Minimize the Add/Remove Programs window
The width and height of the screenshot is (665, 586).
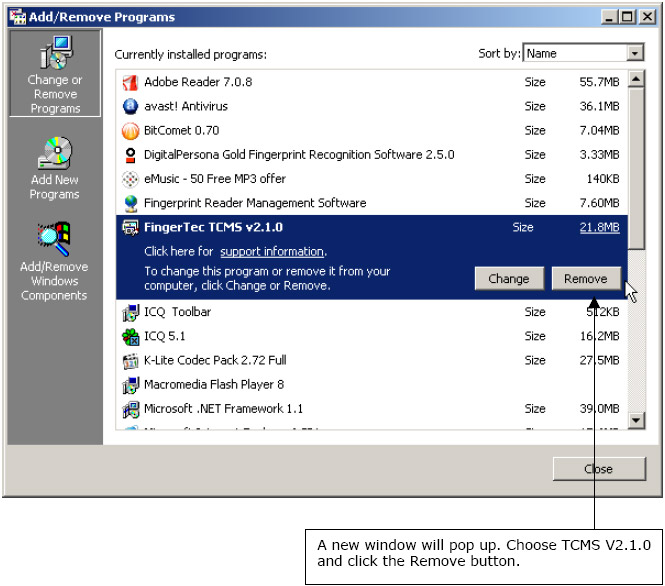(609, 17)
